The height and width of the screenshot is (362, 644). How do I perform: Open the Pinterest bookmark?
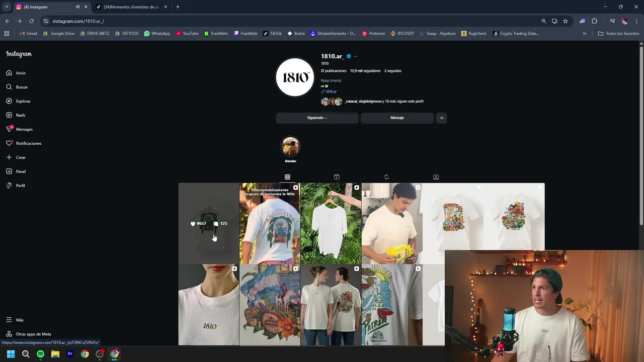pos(373,34)
